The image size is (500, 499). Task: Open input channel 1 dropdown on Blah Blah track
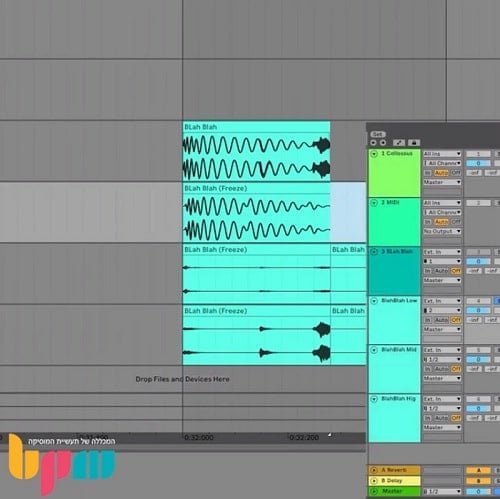(x=442, y=261)
